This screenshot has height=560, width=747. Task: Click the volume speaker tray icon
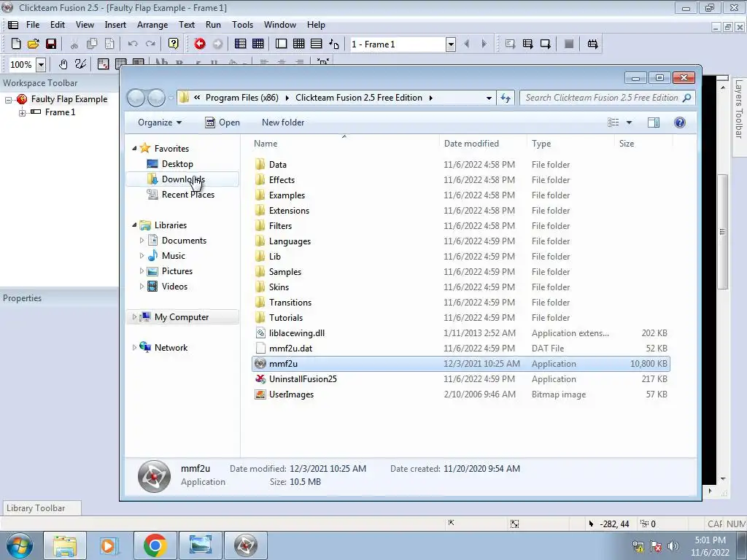[673, 546]
